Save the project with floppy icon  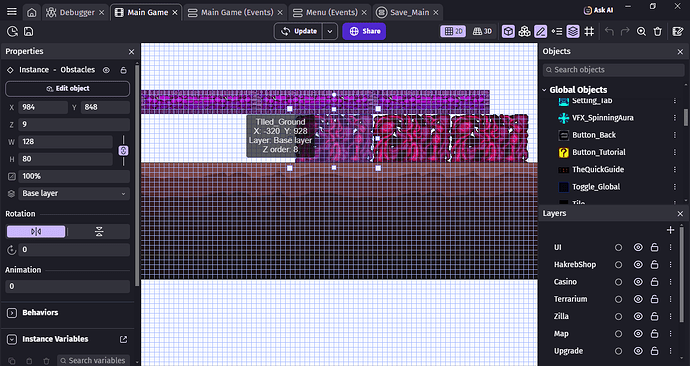29,31
